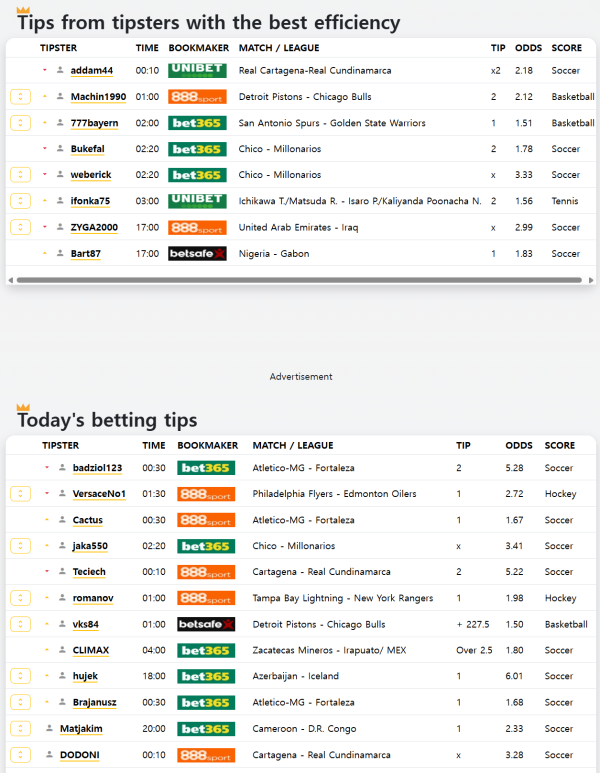Image resolution: width=600 pixels, height=773 pixels.
Task: Click the ODDS column header in Today's betting tips
Action: pos(519,445)
